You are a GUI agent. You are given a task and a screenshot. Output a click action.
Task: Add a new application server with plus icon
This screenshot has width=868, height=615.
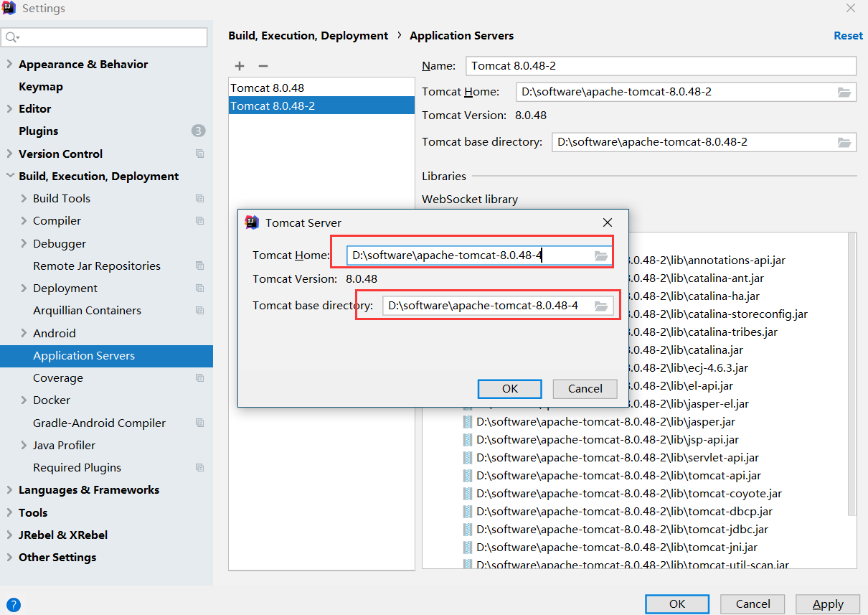pyautogui.click(x=240, y=66)
